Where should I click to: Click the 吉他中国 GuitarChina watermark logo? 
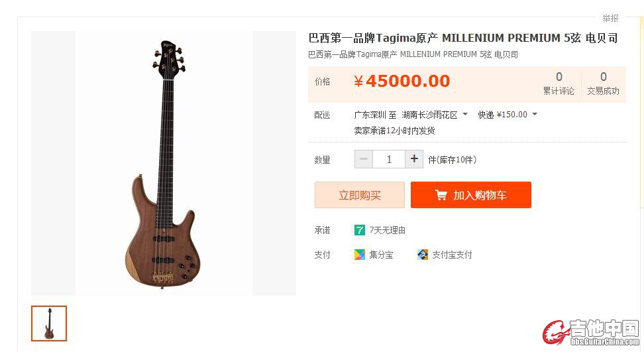tap(591, 332)
